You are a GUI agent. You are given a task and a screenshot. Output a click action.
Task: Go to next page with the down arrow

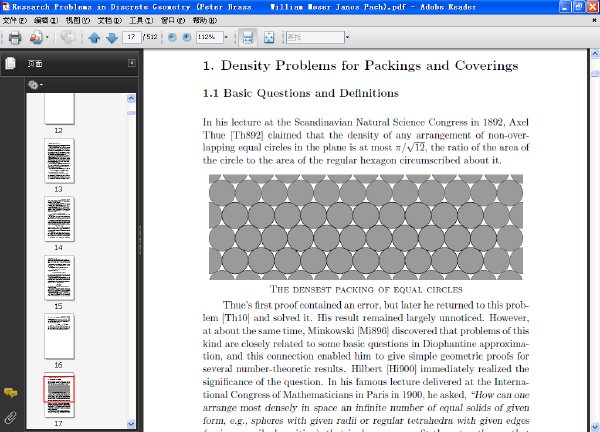112,37
